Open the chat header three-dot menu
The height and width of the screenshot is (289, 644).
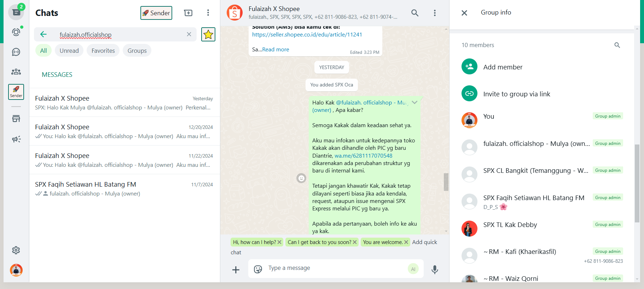point(435,13)
